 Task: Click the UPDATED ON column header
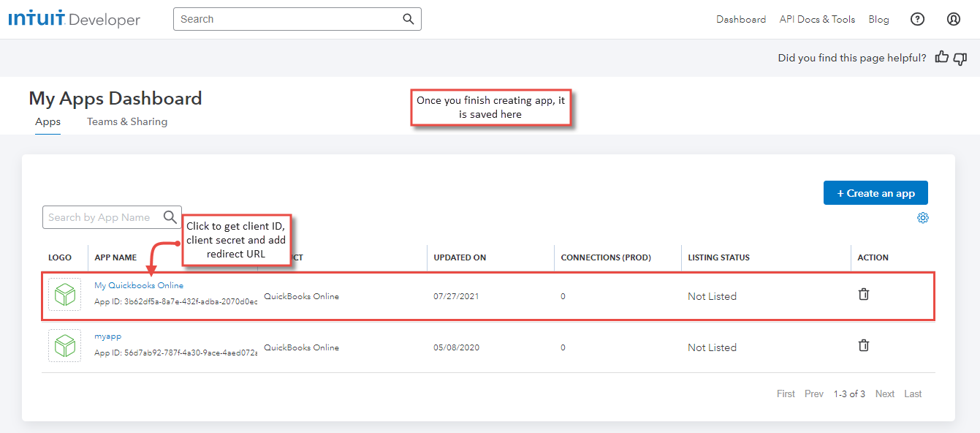pos(460,257)
